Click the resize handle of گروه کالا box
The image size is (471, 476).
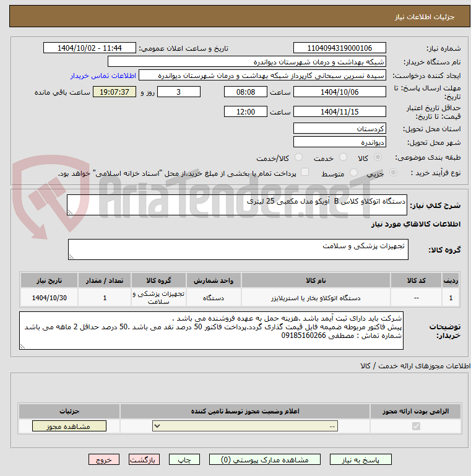click(71, 256)
